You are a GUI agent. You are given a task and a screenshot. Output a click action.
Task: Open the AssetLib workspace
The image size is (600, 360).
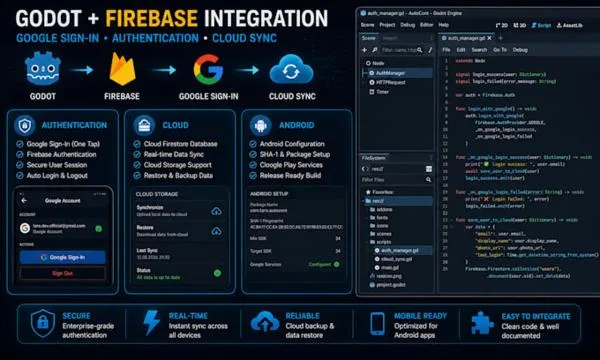point(570,25)
